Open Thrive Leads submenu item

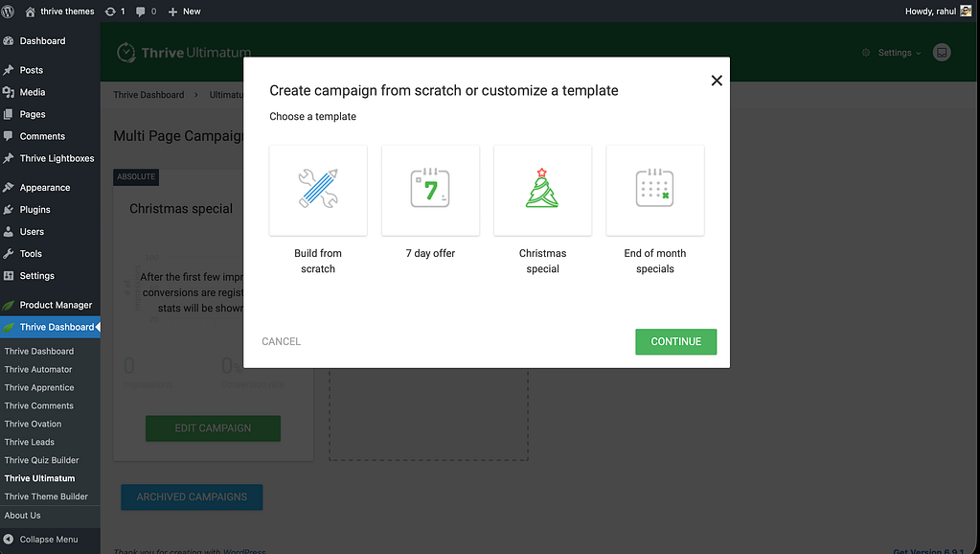pos(29,442)
